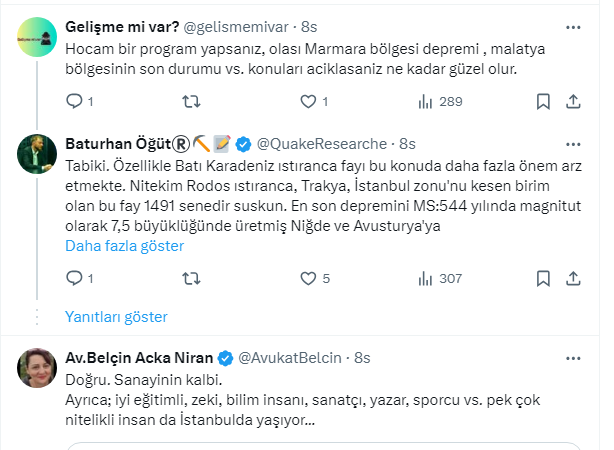This screenshot has height=450, width=614.
Task: Like Baturhan Öğüt's tweet with 5 likes
Action: click(x=306, y=278)
